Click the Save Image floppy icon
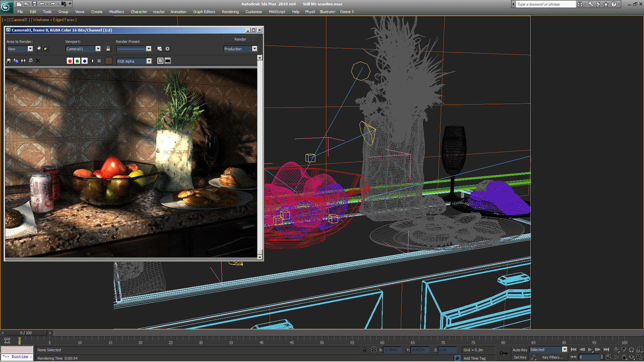The width and height of the screenshot is (644, 362). pos(9,61)
